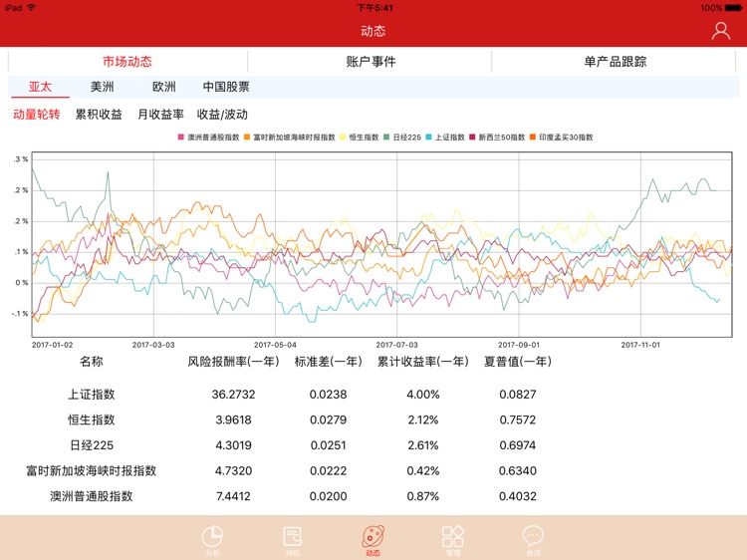
Task: Toggle 富时新加坡海峡时报指数 legend swatch
Action: click(247, 138)
